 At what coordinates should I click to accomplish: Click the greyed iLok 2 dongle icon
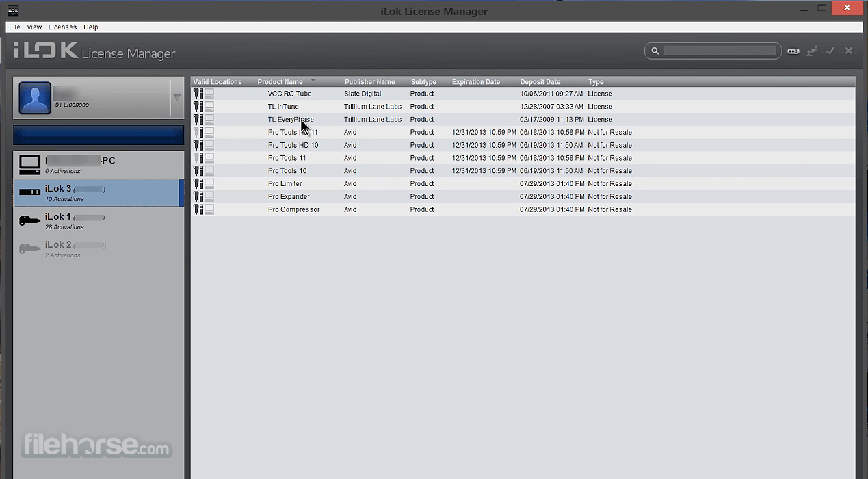(x=29, y=248)
